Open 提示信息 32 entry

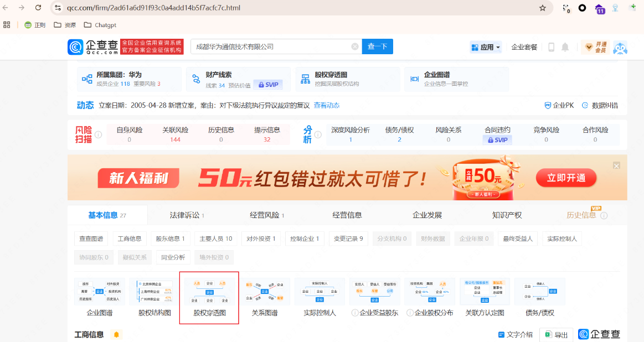pos(267,134)
